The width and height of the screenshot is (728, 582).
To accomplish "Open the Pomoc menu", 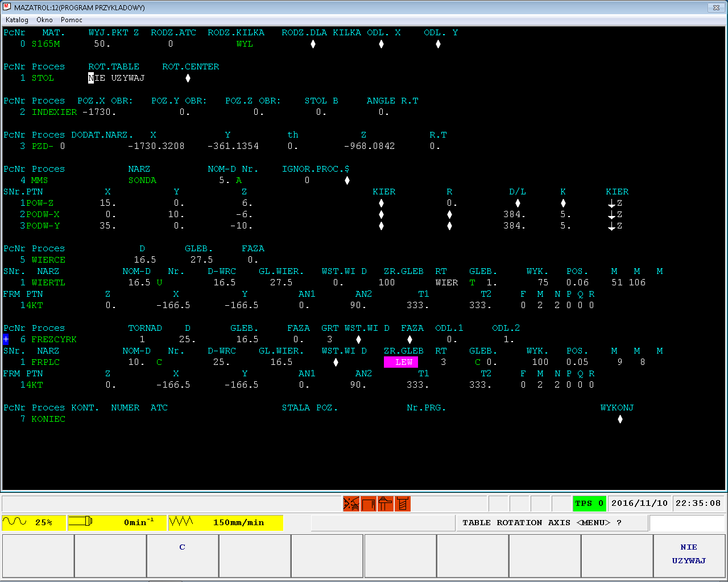I will (x=72, y=20).
